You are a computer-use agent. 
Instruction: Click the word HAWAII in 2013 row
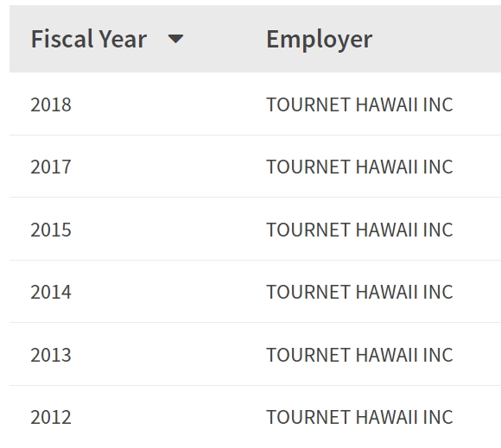(x=387, y=355)
